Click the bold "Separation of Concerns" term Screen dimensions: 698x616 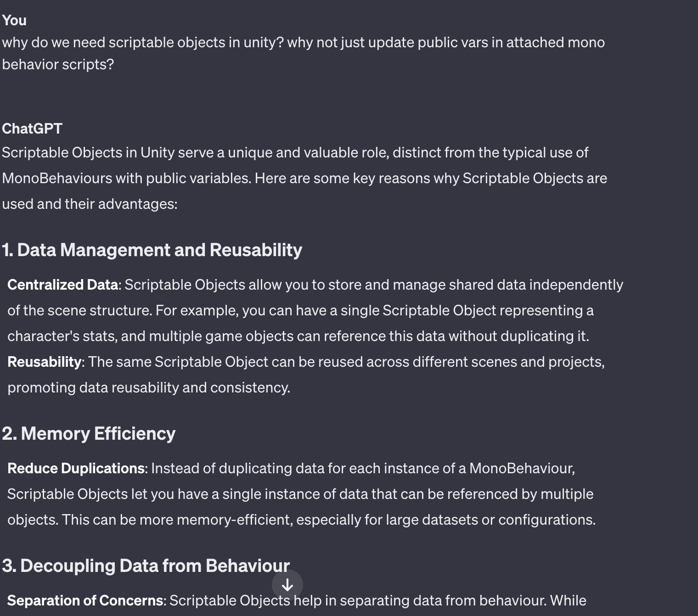click(x=85, y=601)
